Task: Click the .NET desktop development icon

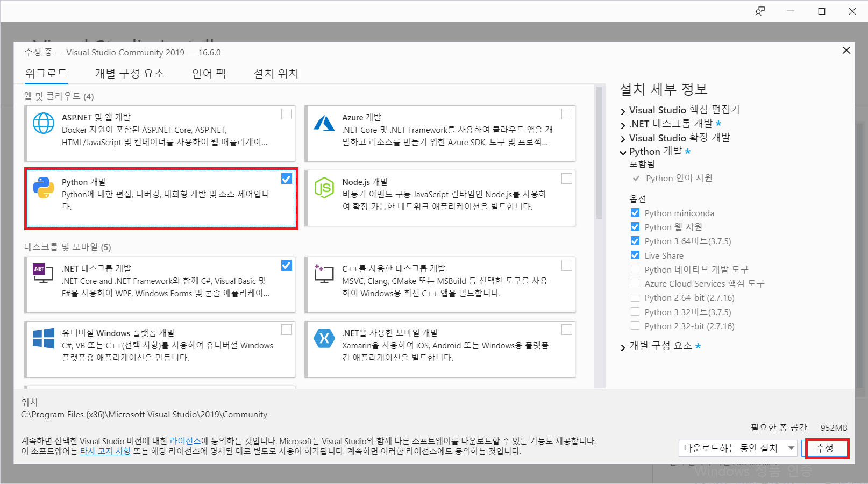Action: 43,273
